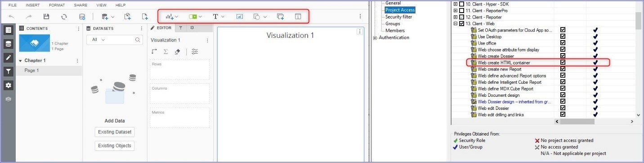644x163 pixels.
Task: Click the Add Page icon
Action: coord(145,16)
